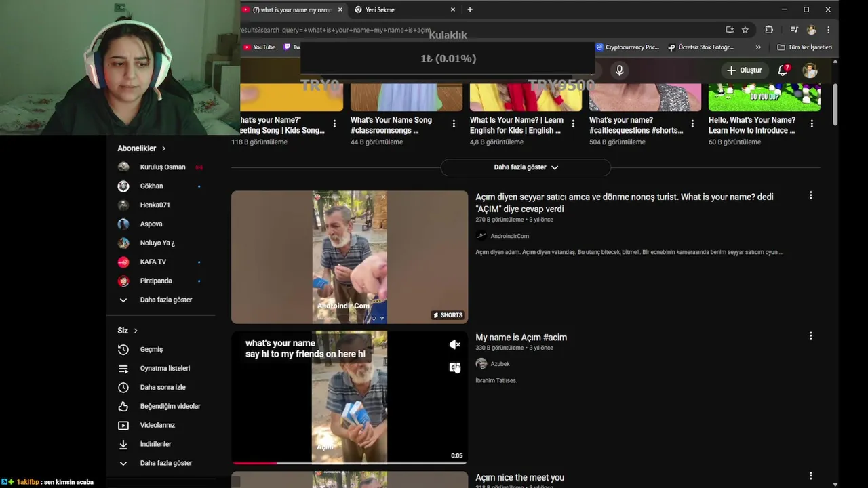
Task: Click the preview video's red progress bar
Action: (254, 463)
